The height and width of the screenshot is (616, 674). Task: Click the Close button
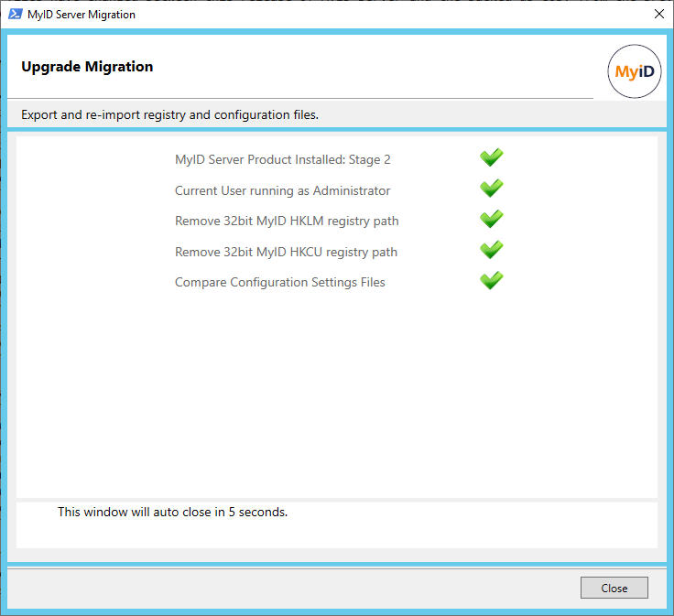point(614,588)
